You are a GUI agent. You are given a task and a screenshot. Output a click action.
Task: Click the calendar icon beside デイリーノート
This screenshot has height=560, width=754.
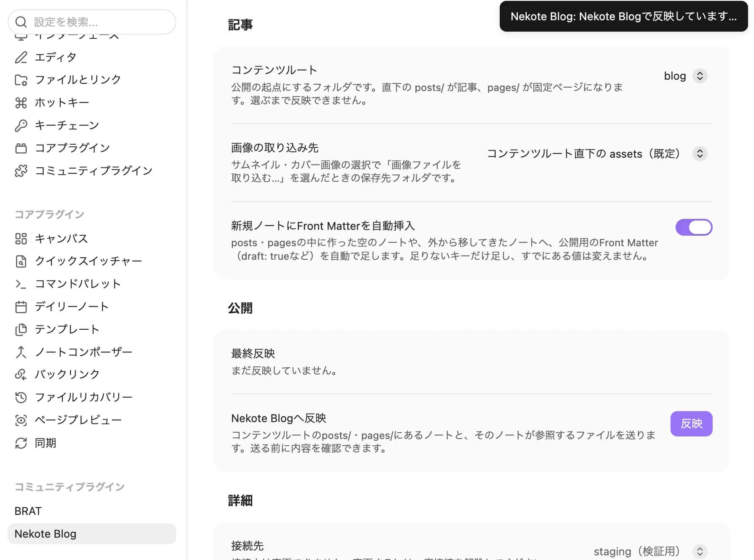tap(21, 307)
